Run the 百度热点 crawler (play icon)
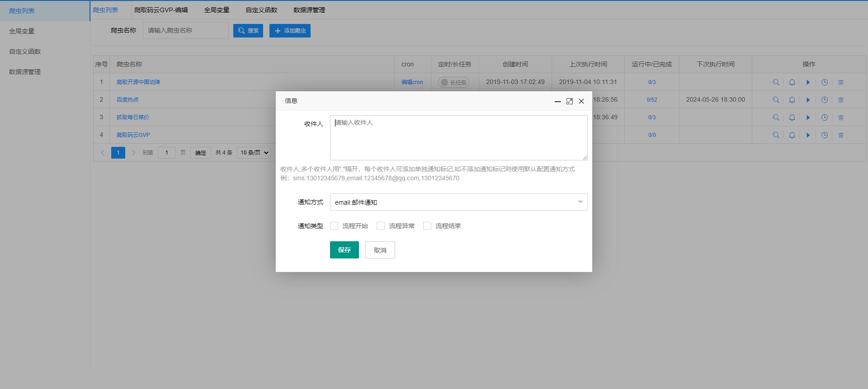This screenshot has width=868, height=389. point(808,100)
